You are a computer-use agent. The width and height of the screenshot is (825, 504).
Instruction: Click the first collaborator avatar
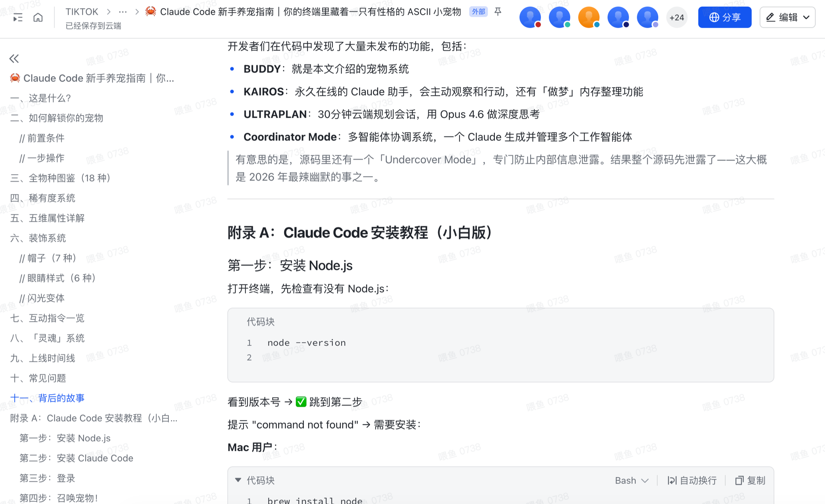coord(530,17)
